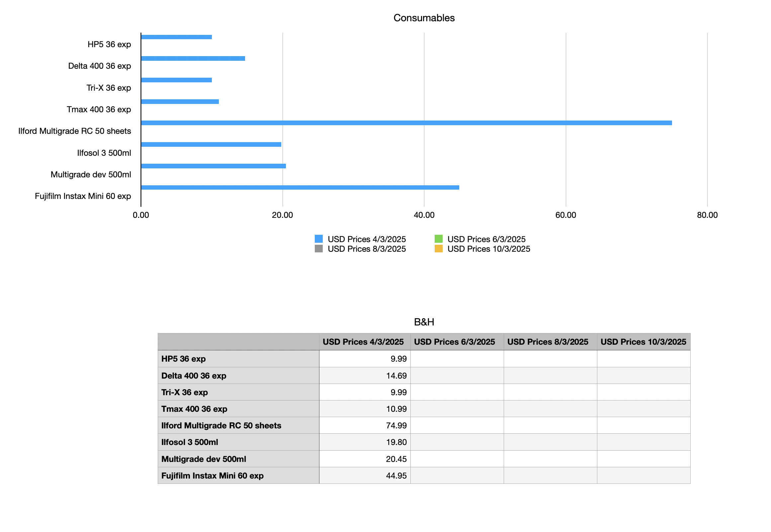Select Fujifilm Instax Mini 60 exp table row header

[238, 476]
